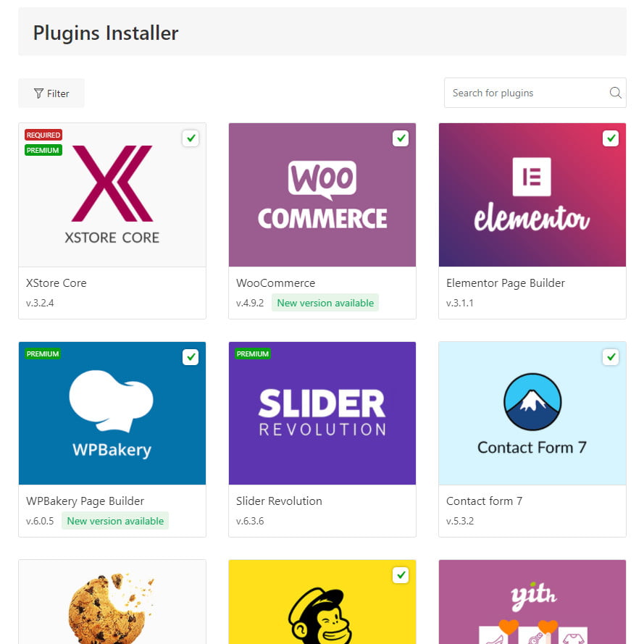Click version v.6.3.6 text
Image resolution: width=644 pixels, height=644 pixels.
pyautogui.click(x=250, y=521)
